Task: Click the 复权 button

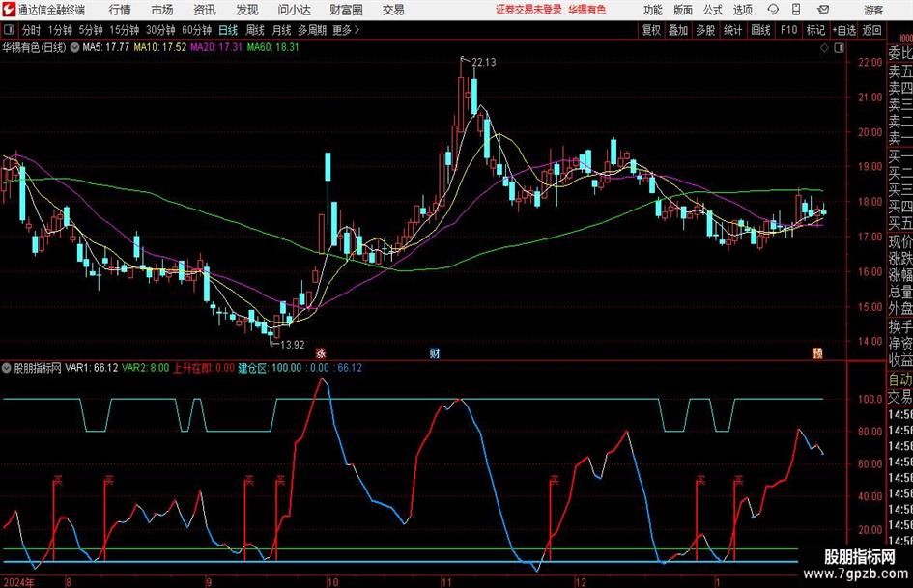Action: pos(651,30)
